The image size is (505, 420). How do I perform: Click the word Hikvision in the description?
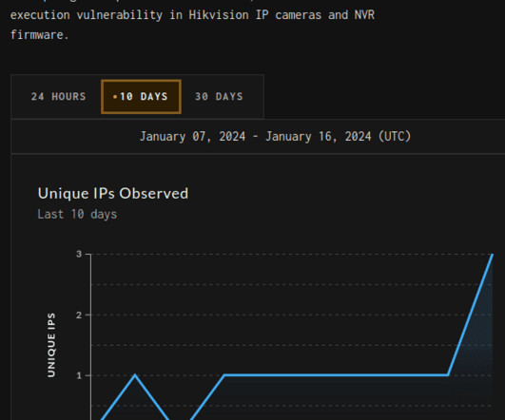pos(219,15)
